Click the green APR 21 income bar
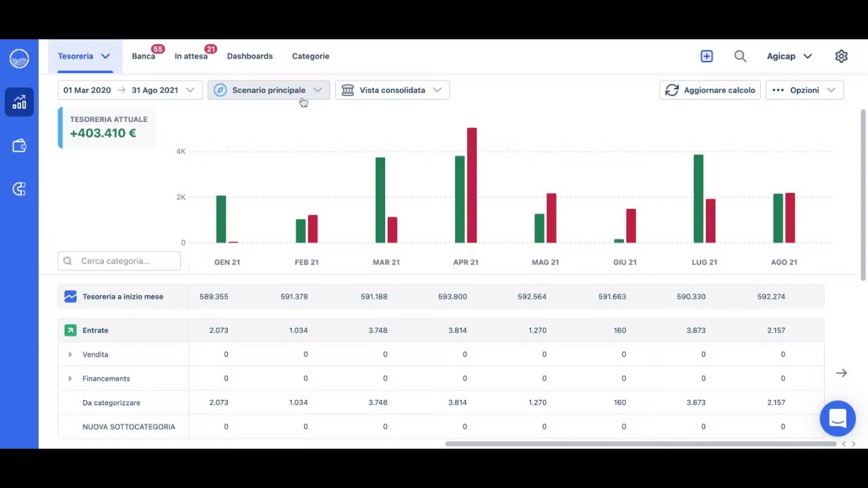Screen dimensions: 868x488 coord(460,199)
